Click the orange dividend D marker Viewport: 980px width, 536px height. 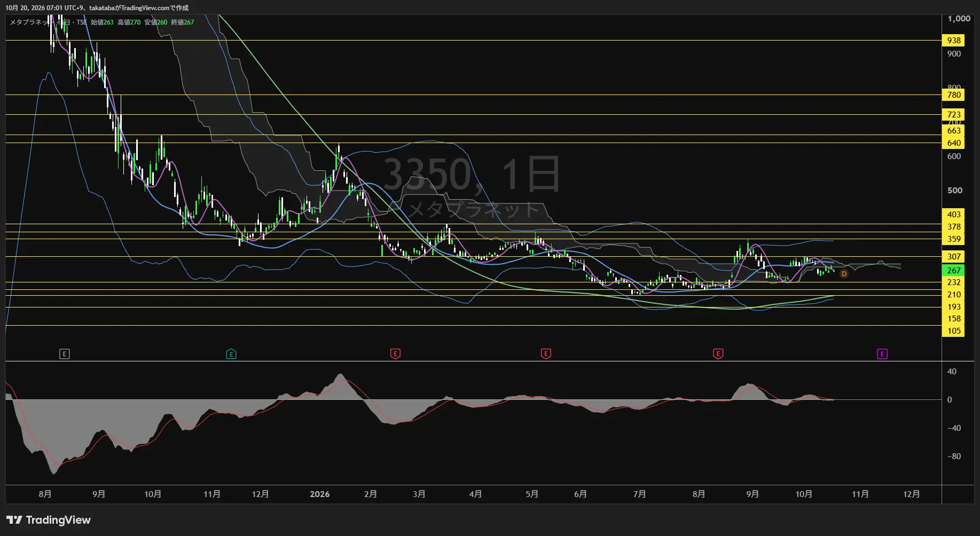(844, 274)
